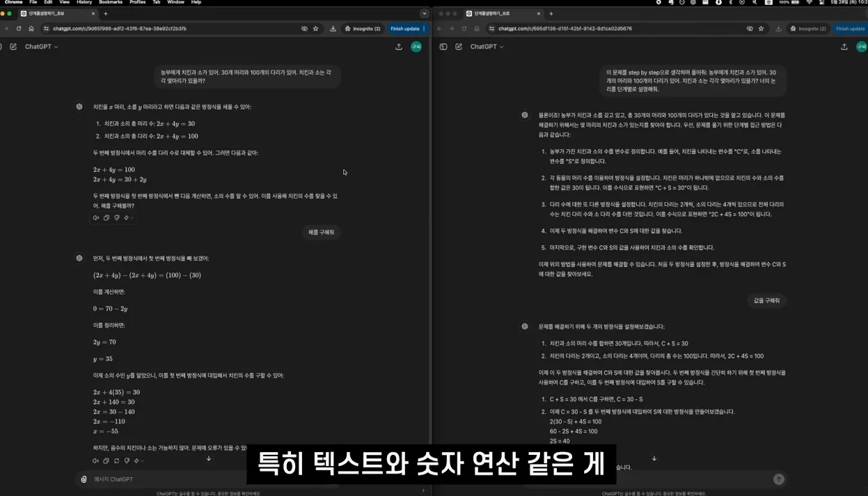This screenshot has width=868, height=496.
Task: Open the File menu in macOS menu bar
Action: click(x=33, y=2)
